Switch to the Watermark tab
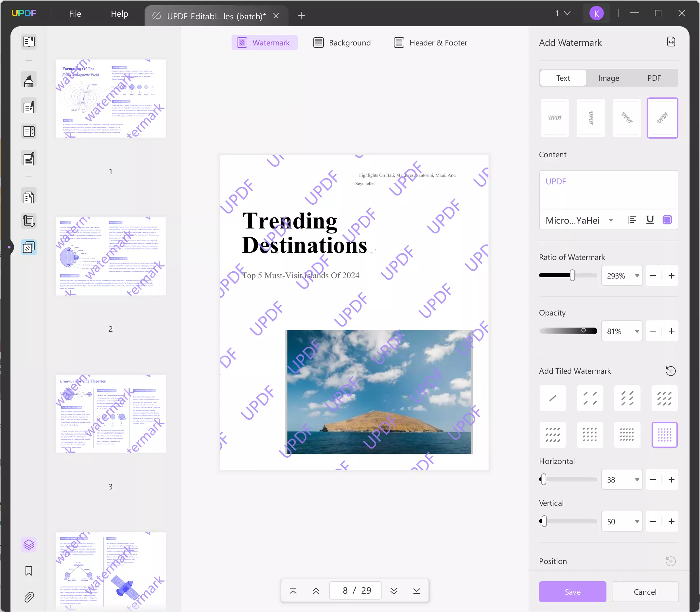This screenshot has width=700, height=612. pos(264,43)
